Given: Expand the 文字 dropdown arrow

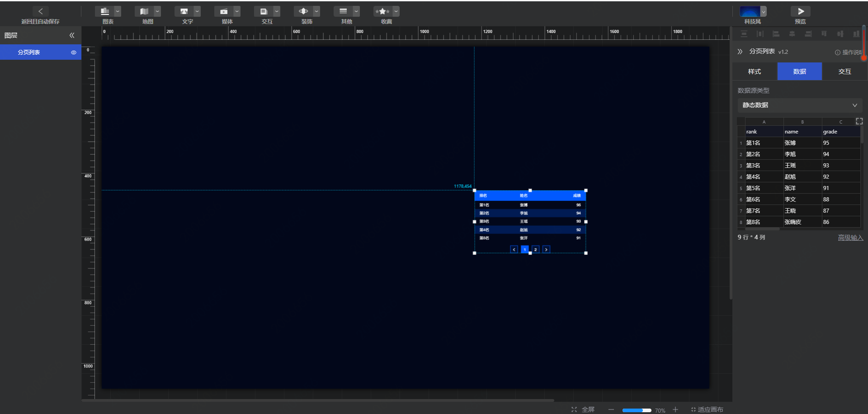Looking at the screenshot, I should tap(197, 12).
